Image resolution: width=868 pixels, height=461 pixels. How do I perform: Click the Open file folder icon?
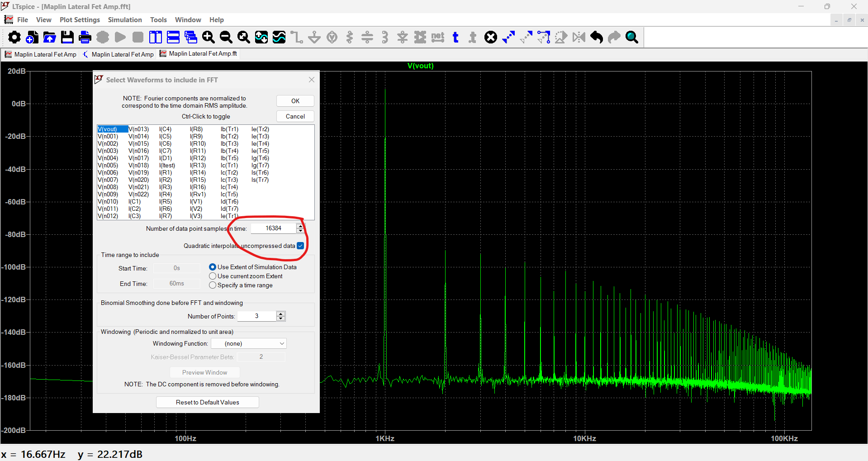coord(50,37)
